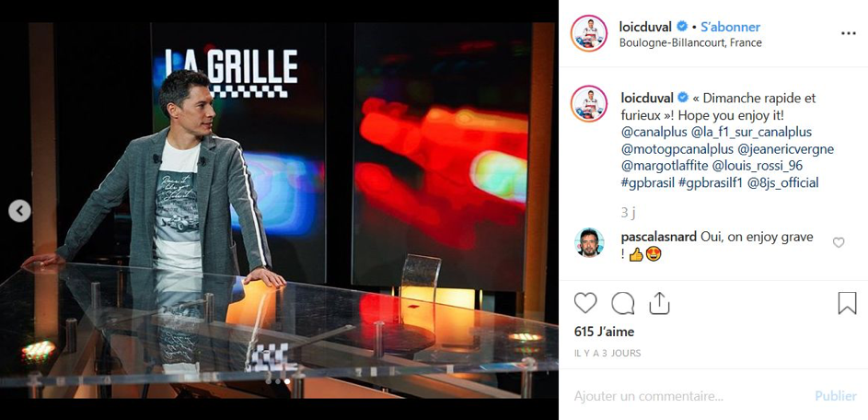Open loicduval's profile picture in the header
Viewport: 868px width, 420px height.
pos(589,33)
